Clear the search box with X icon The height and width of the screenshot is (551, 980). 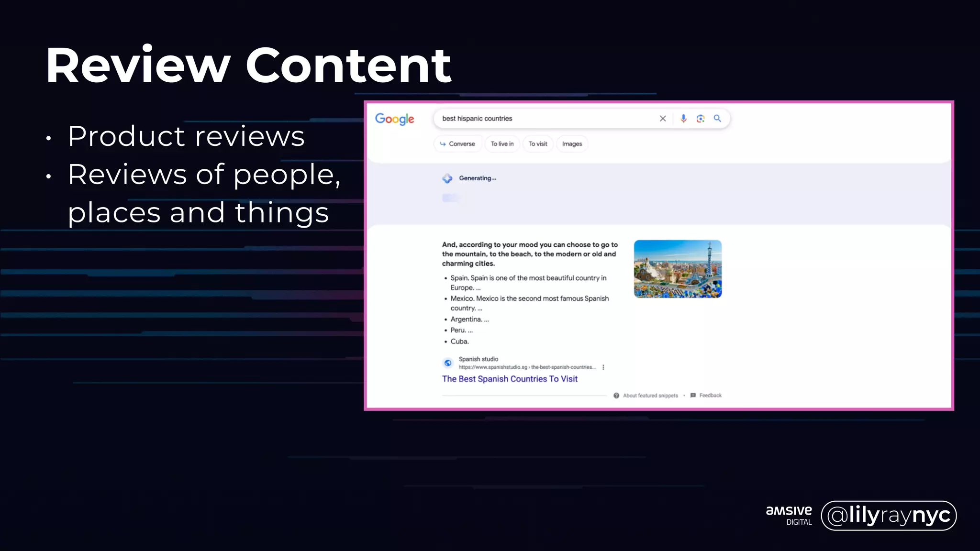point(663,119)
